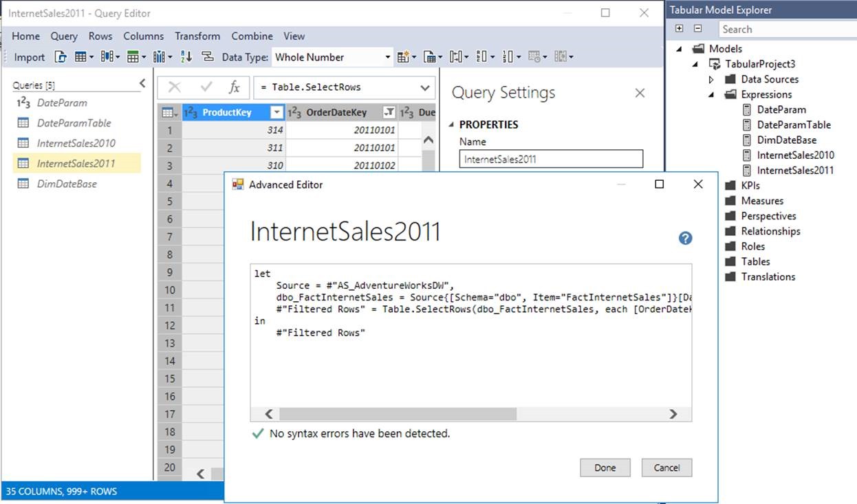The width and height of the screenshot is (857, 504).
Task: Open the Data Type Whole Number dropdown
Action: [332, 57]
